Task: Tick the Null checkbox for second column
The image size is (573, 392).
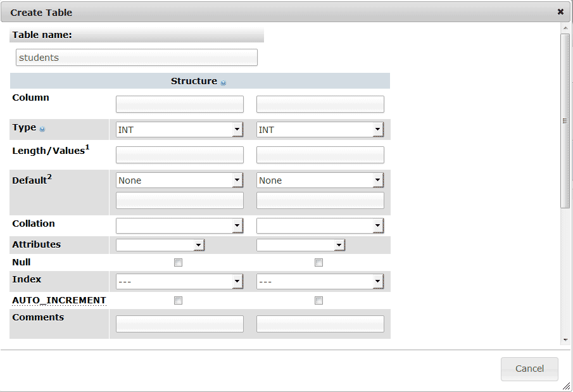Action: coord(318,262)
